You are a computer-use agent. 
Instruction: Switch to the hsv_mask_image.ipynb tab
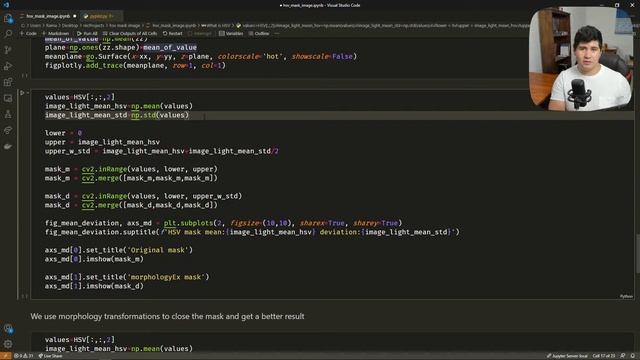click(48, 16)
